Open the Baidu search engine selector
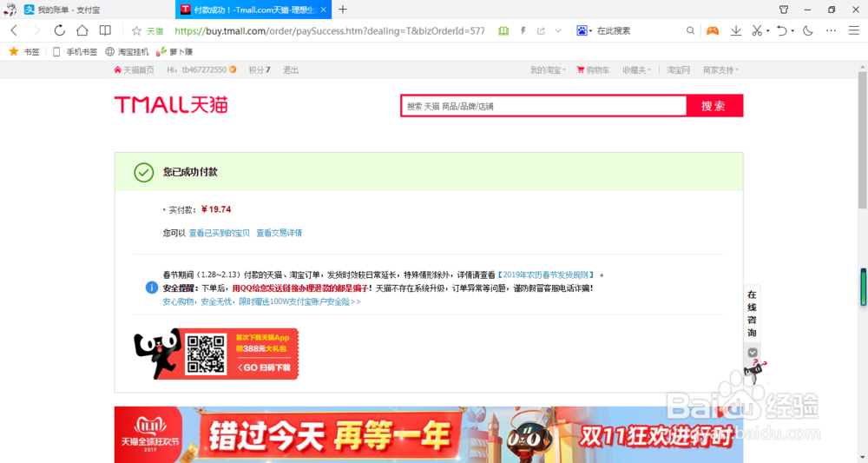Screen dimensions: 868x463 tap(584, 30)
